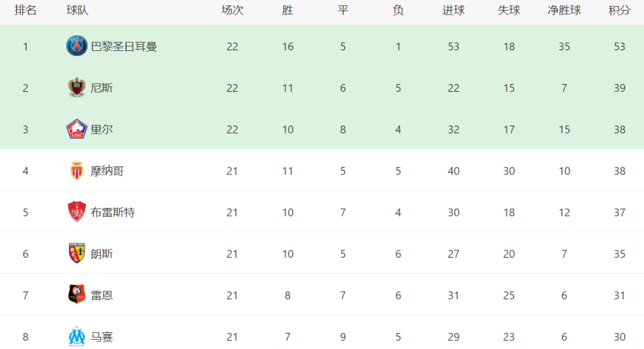Select the Lille LOSC logo
The image size is (644, 349).
coord(76,129)
